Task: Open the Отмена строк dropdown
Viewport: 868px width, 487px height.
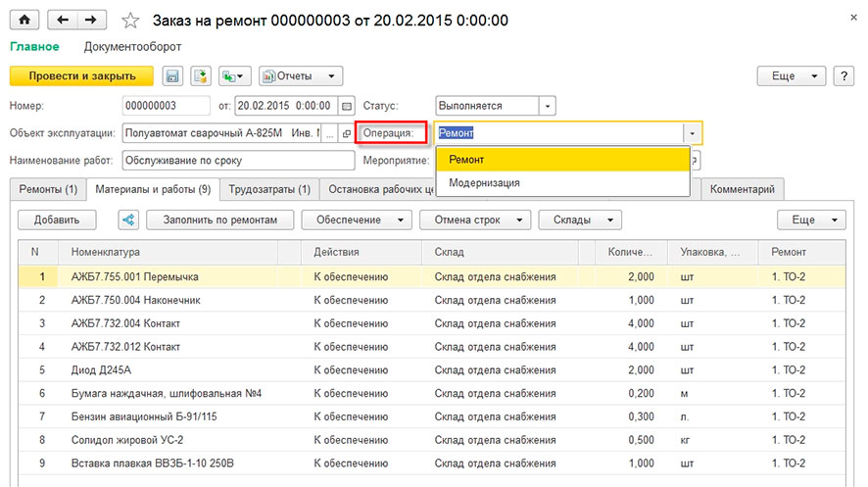Action: click(475, 219)
